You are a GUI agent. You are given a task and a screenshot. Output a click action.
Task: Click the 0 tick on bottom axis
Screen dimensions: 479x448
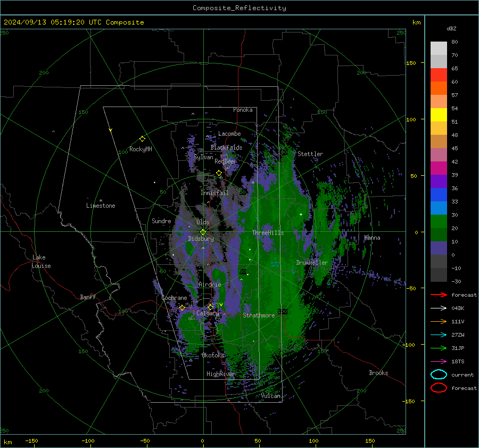(202, 441)
